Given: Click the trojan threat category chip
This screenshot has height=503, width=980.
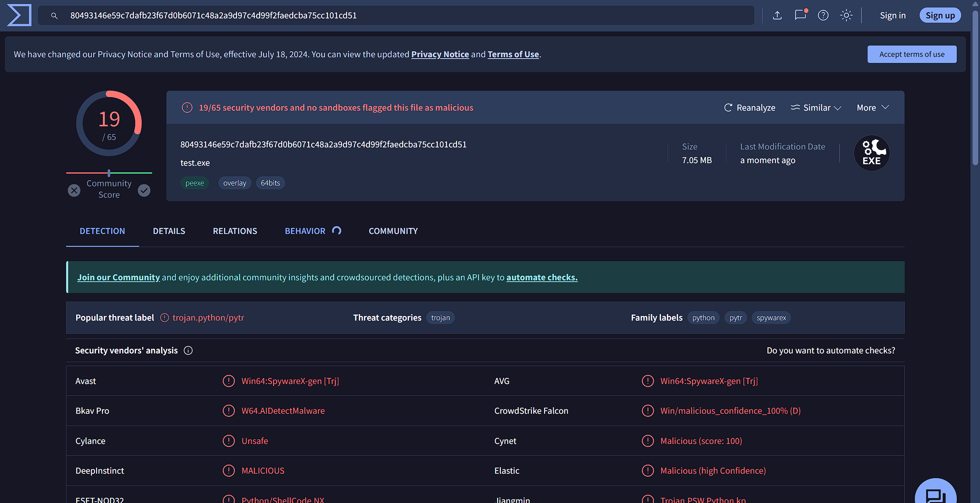Looking at the screenshot, I should (x=441, y=318).
